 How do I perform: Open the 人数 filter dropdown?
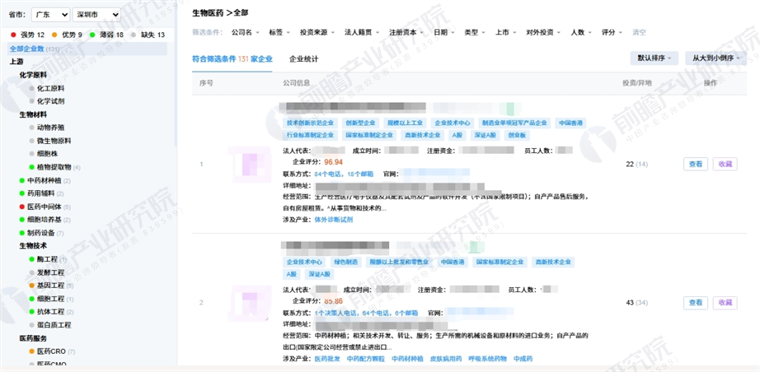coord(580,32)
